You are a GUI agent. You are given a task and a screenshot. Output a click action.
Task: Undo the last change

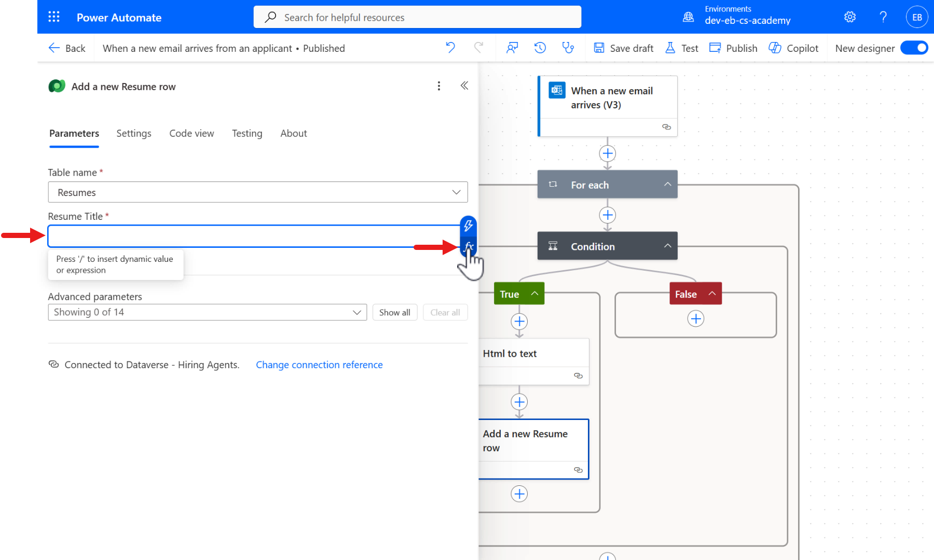click(450, 48)
